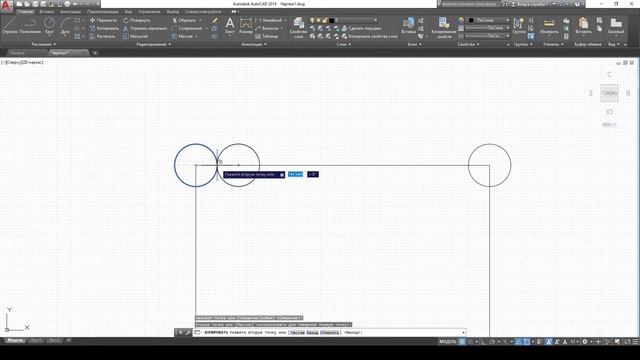Open the Аннотации ribbon tab
The height and width of the screenshot is (360, 640).
coord(70,12)
